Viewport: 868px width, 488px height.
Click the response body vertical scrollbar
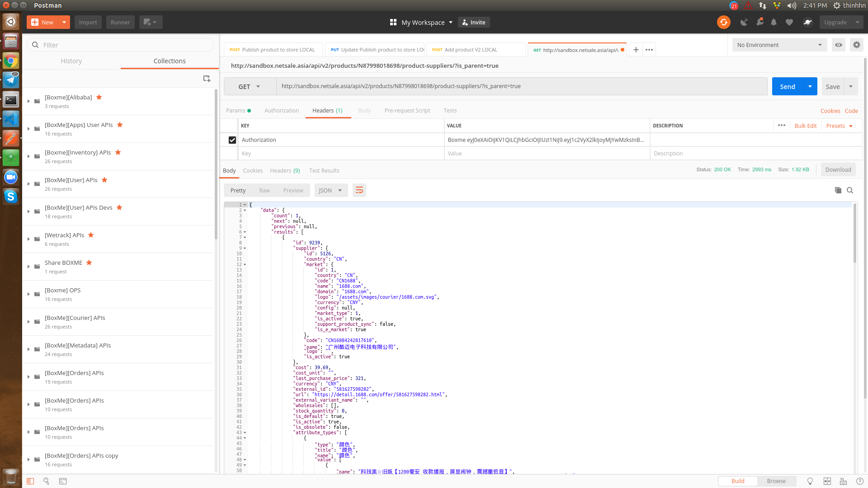click(854, 234)
